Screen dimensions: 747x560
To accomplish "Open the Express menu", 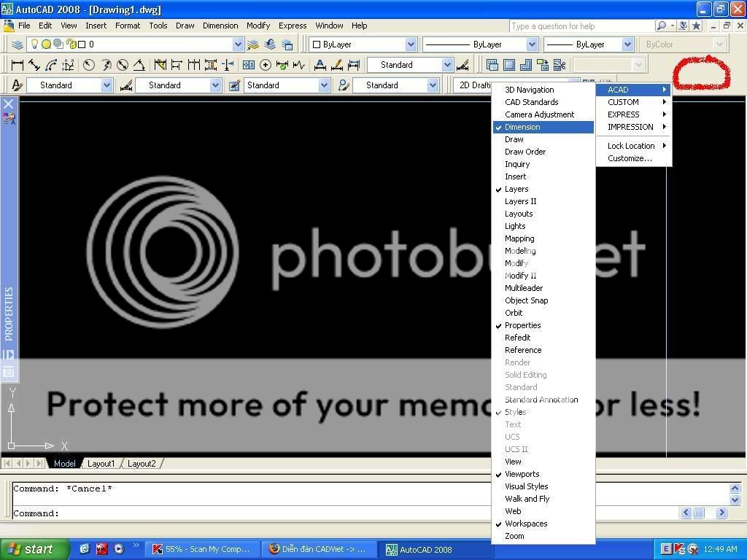I will (293, 26).
